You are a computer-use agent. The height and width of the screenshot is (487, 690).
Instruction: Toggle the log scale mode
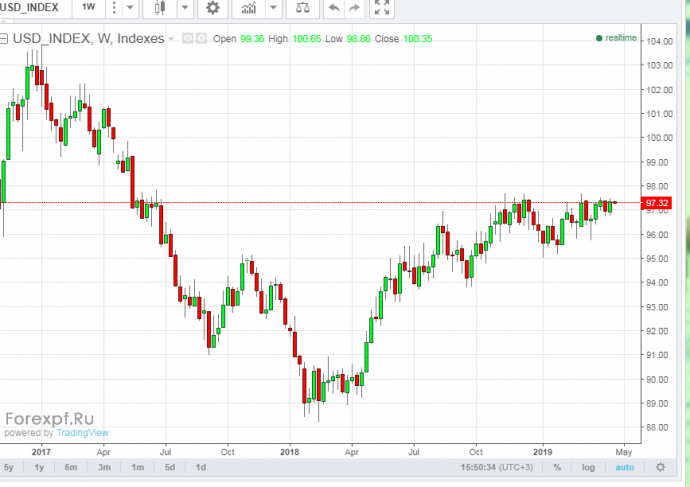pos(588,467)
